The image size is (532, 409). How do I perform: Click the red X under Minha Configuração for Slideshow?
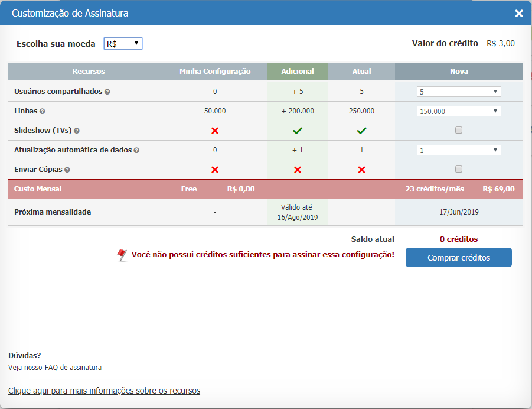tap(215, 130)
